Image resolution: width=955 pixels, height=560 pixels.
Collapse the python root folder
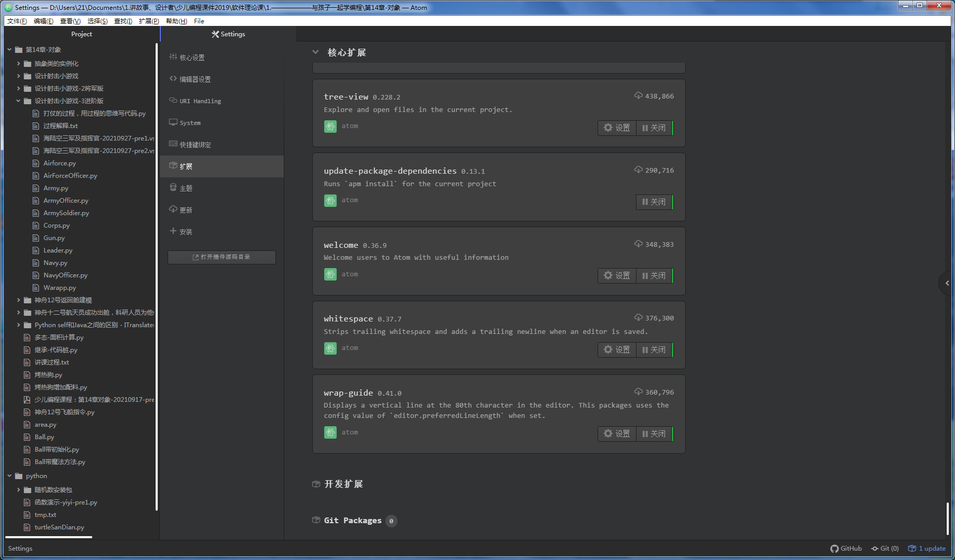pos(9,476)
